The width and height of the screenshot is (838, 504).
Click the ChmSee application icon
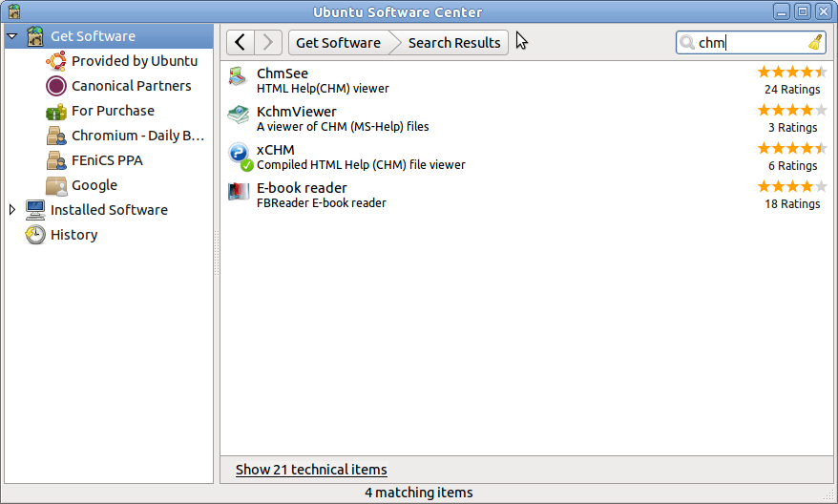click(x=238, y=77)
